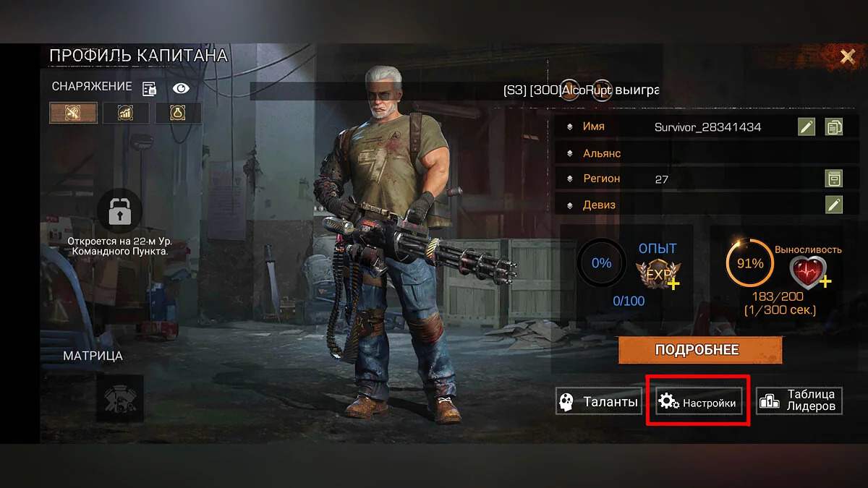This screenshot has height=488, width=868.
Task: Switch to the growth chart equipment tab
Action: tap(125, 112)
